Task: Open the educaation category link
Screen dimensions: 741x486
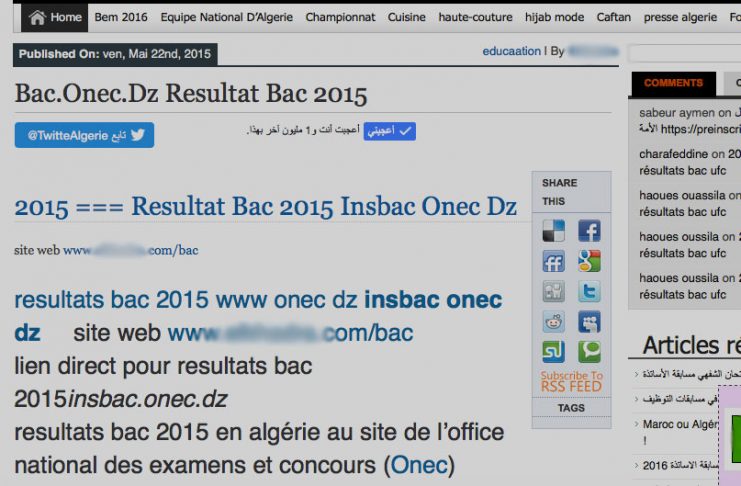Action: [x=511, y=51]
